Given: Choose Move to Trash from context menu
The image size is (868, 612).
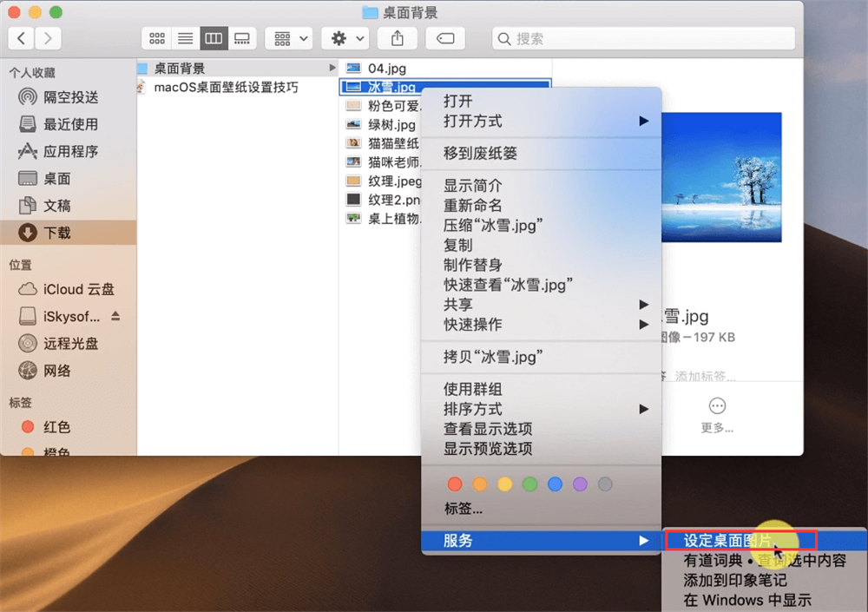Looking at the screenshot, I should click(480, 154).
